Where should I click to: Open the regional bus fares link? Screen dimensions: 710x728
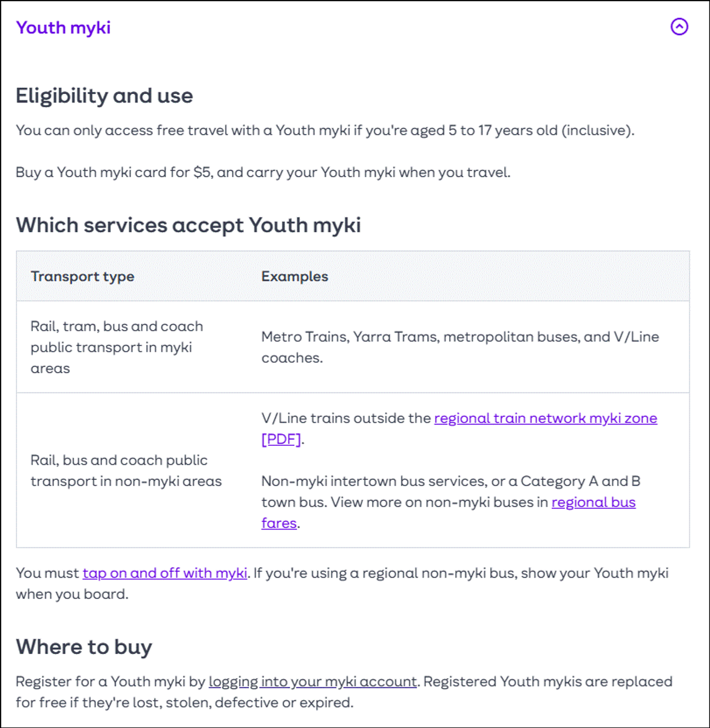tap(593, 502)
